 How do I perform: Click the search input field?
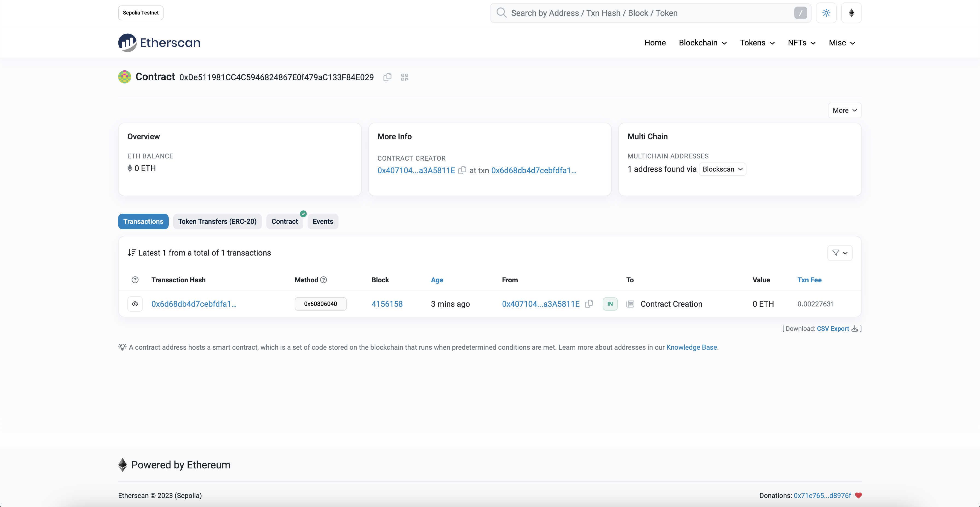(647, 13)
